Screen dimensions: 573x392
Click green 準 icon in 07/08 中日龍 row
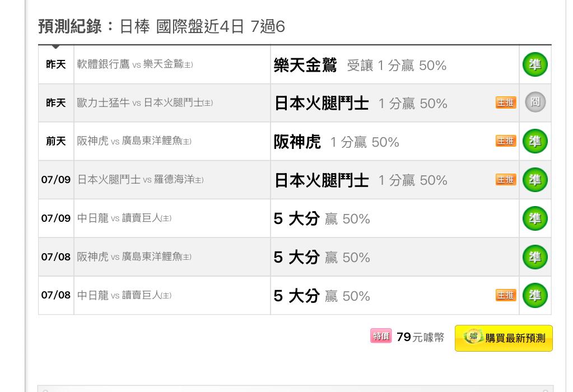[x=535, y=295]
